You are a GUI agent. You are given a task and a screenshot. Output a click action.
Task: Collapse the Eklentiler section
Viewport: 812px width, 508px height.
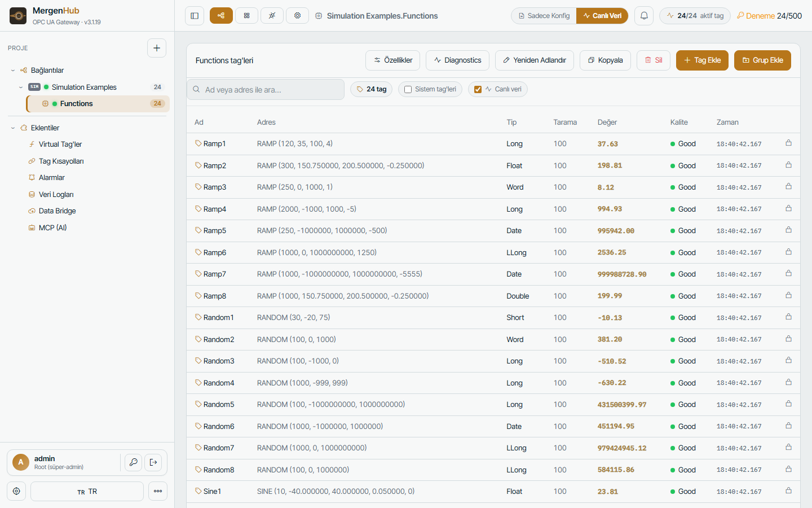(13, 128)
